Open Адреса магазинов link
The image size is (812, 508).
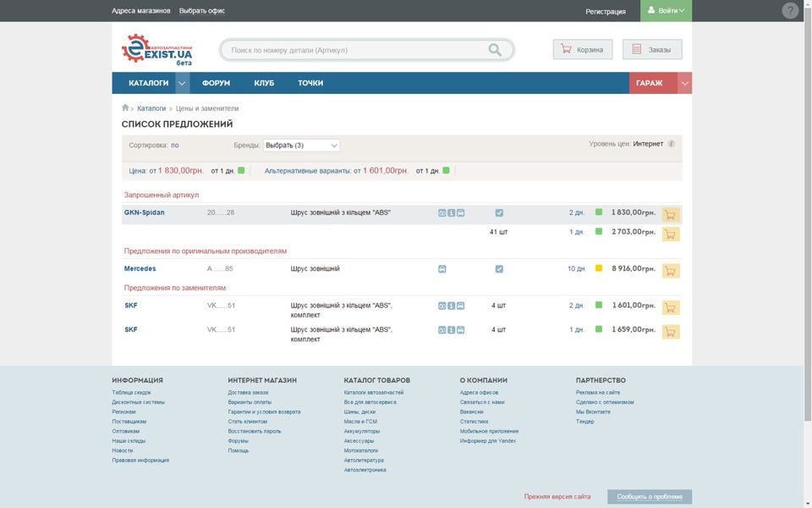tap(141, 10)
